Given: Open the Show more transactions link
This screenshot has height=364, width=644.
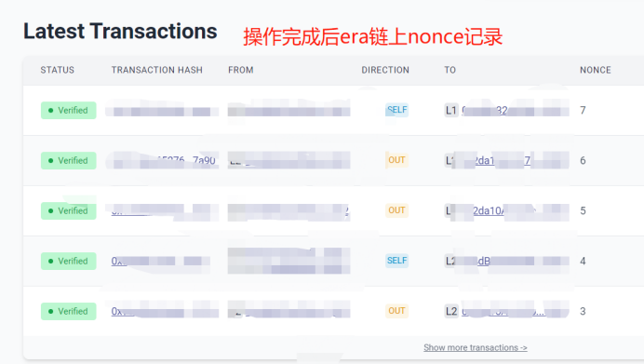Looking at the screenshot, I should tap(476, 347).
